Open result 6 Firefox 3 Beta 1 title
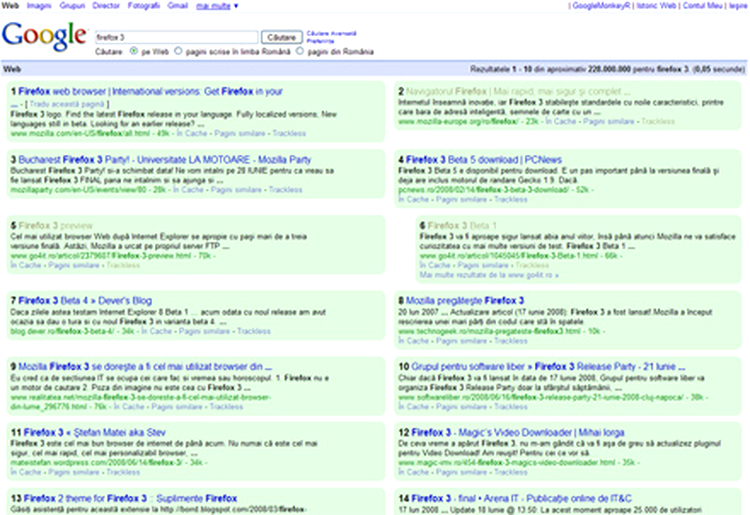Image resolution: width=750 pixels, height=515 pixels. pyautogui.click(x=462, y=225)
